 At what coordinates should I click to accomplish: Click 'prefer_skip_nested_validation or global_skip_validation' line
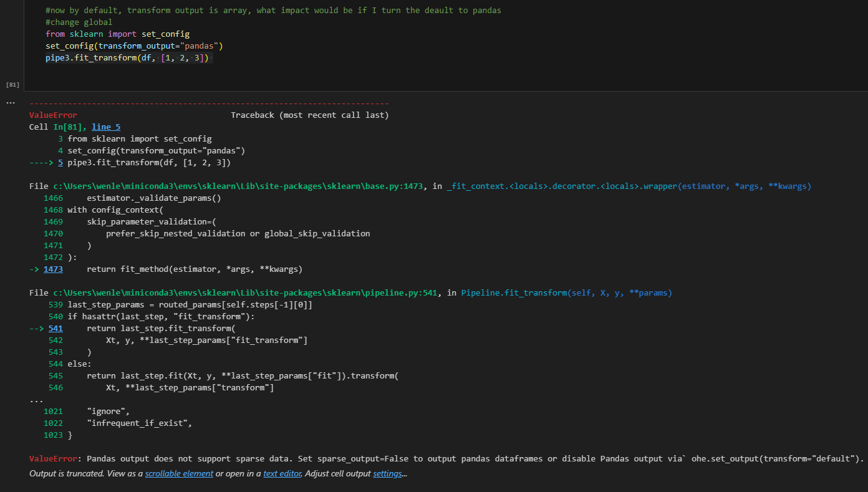238,234
